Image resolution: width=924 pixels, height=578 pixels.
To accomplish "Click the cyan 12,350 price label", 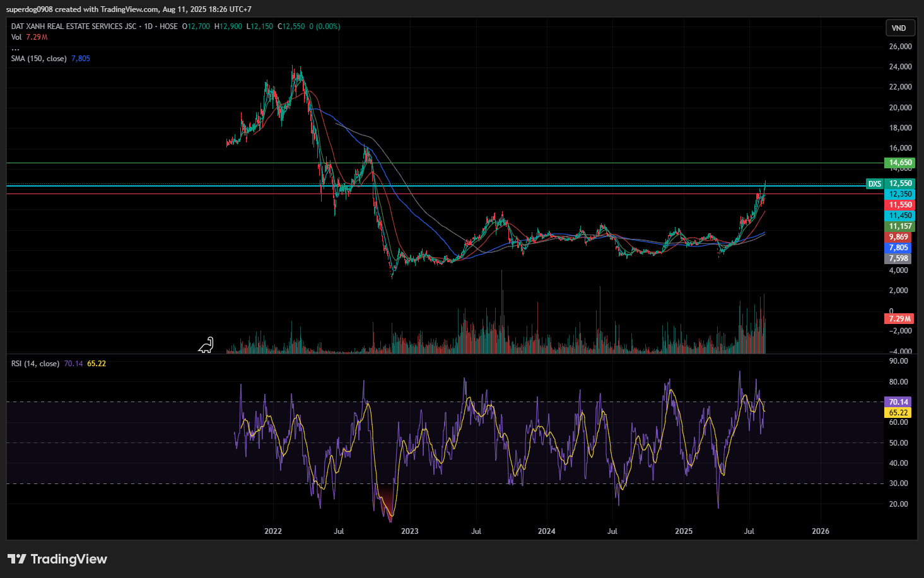I will coord(901,194).
